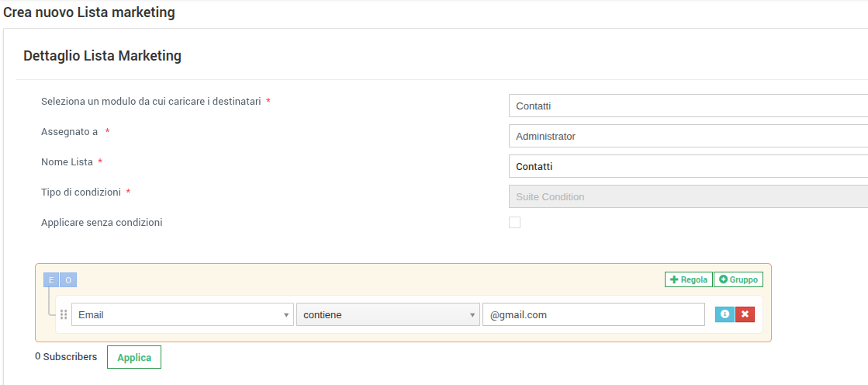
Task: Delete the Email rule with the red X
Action: [x=745, y=314]
